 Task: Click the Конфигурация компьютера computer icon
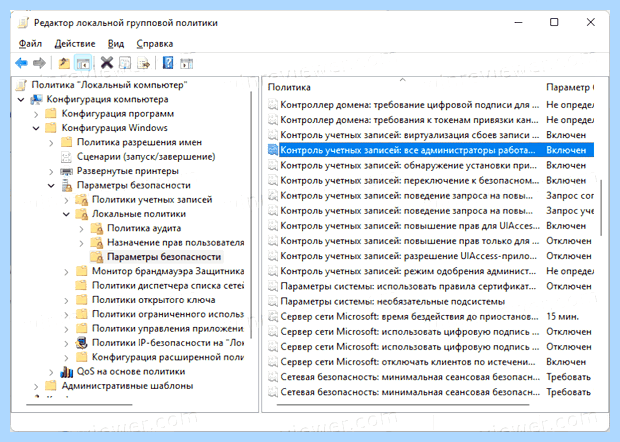pyautogui.click(x=36, y=99)
